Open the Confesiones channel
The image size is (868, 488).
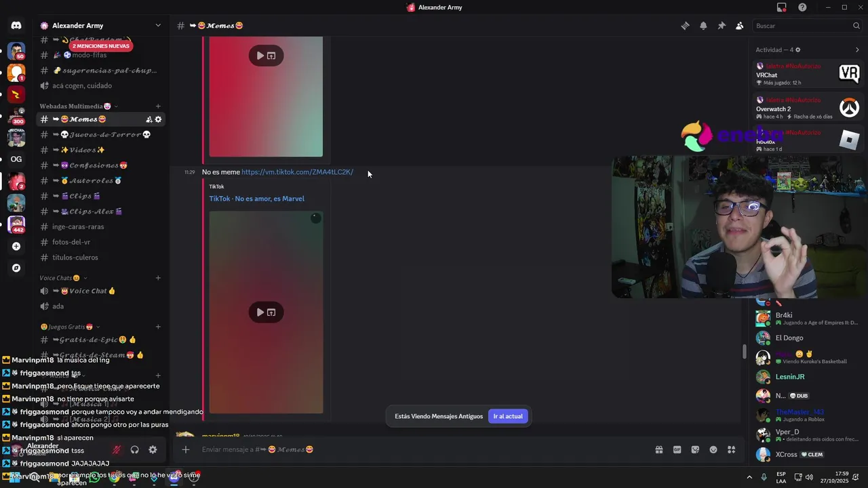100,165
